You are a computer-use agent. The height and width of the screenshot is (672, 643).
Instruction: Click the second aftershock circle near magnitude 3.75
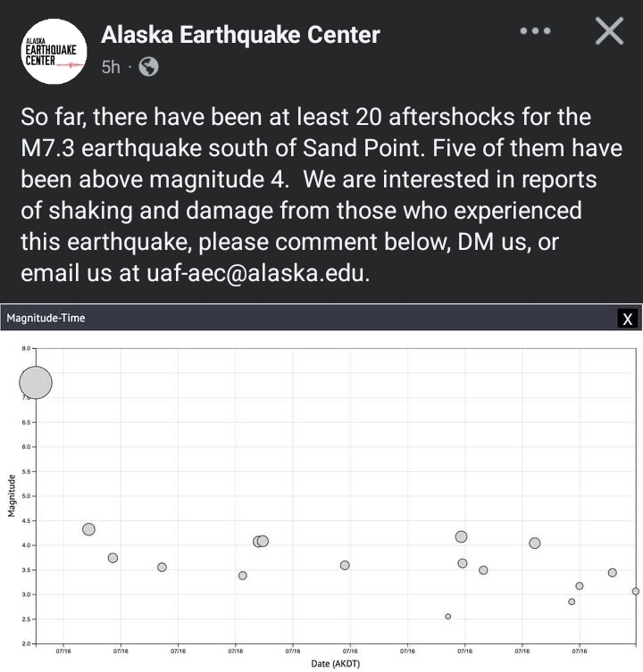click(113, 558)
